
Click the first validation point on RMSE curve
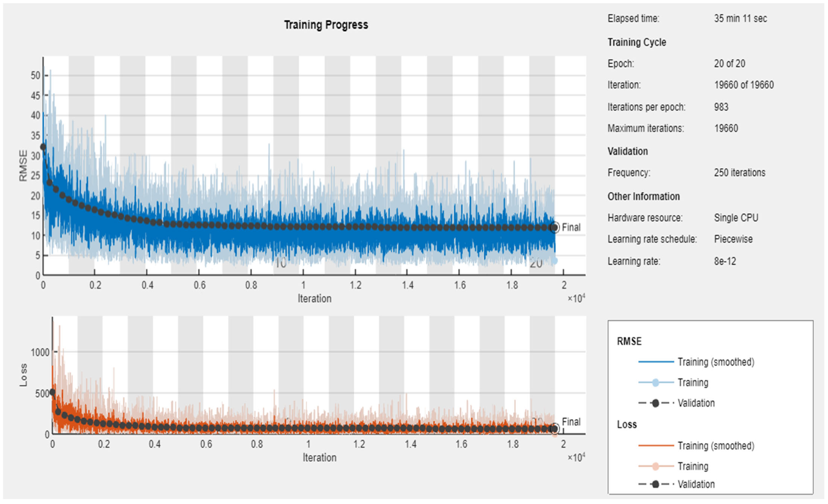[43, 147]
